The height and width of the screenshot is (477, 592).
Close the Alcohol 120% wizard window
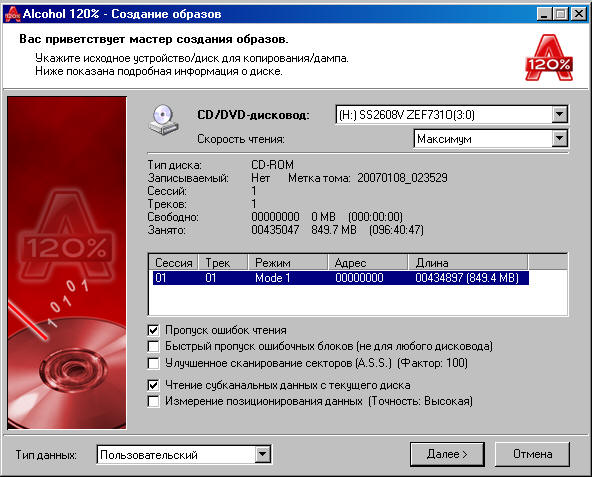[578, 14]
